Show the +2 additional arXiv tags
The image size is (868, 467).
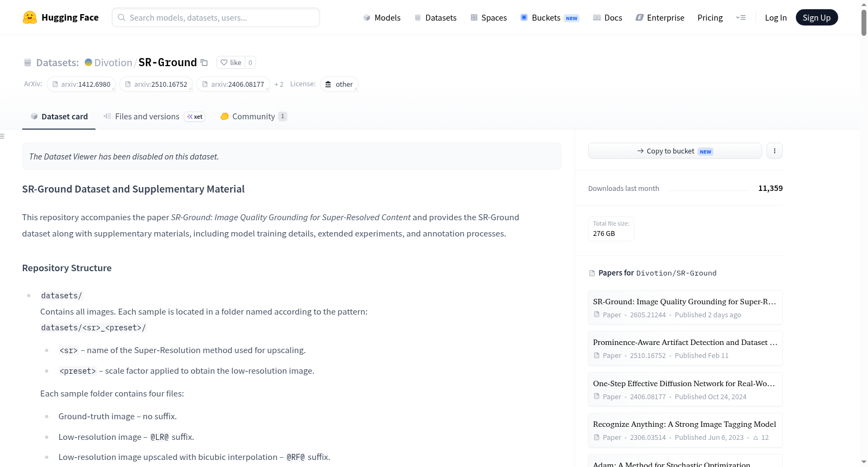pos(279,84)
